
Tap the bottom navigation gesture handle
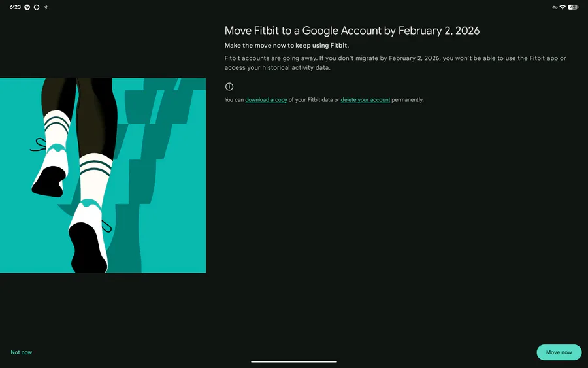tap(294, 361)
